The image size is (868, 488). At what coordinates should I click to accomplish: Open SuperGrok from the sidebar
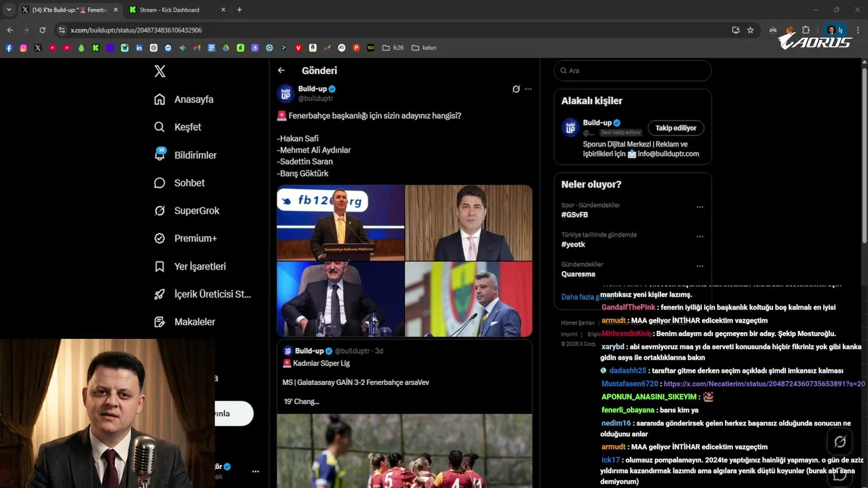click(x=187, y=211)
